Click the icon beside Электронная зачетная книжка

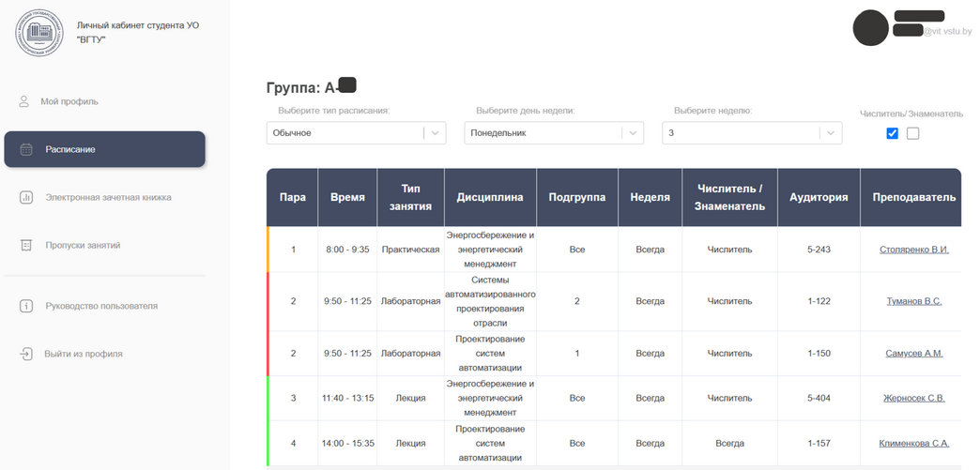tap(26, 197)
